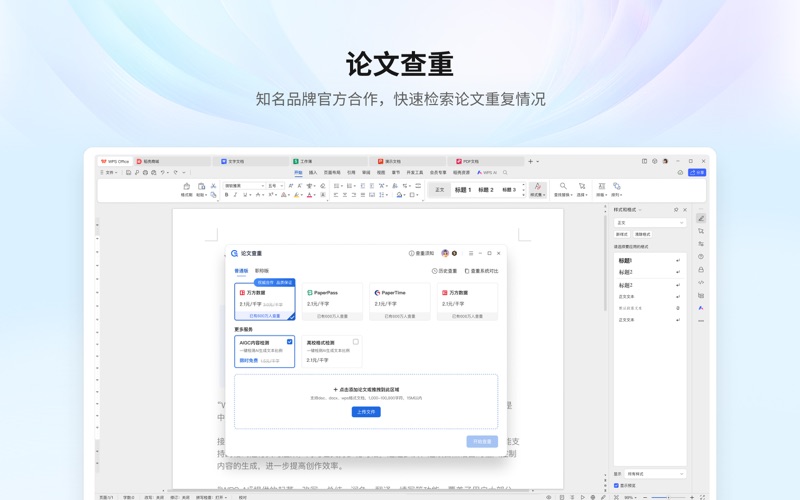Screen dimensions: 800x500
Task: Click the pin icon in Styles and Formatting panel
Action: tap(676, 210)
